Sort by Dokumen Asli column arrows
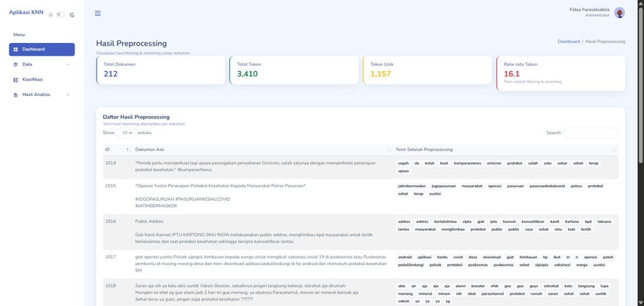 388,150
